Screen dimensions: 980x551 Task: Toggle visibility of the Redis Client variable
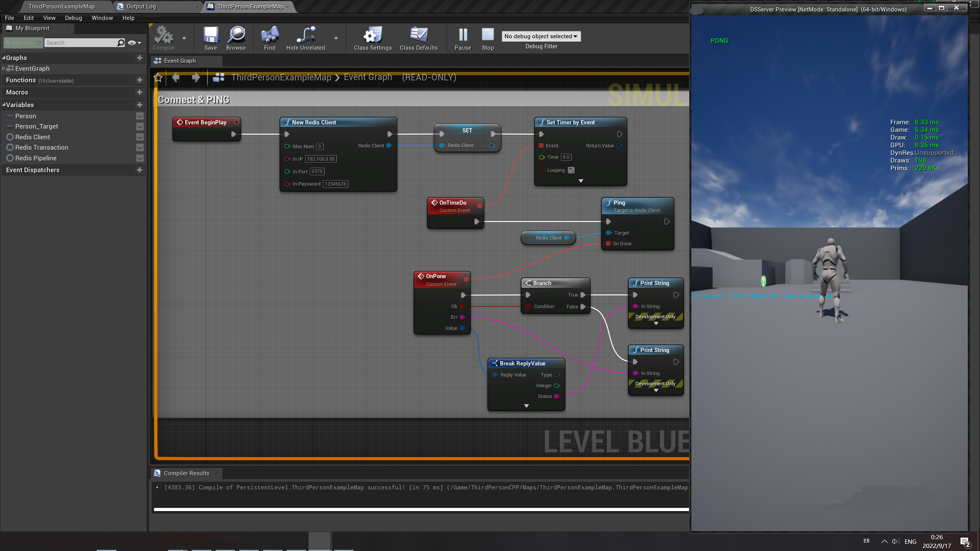pyautogui.click(x=140, y=137)
